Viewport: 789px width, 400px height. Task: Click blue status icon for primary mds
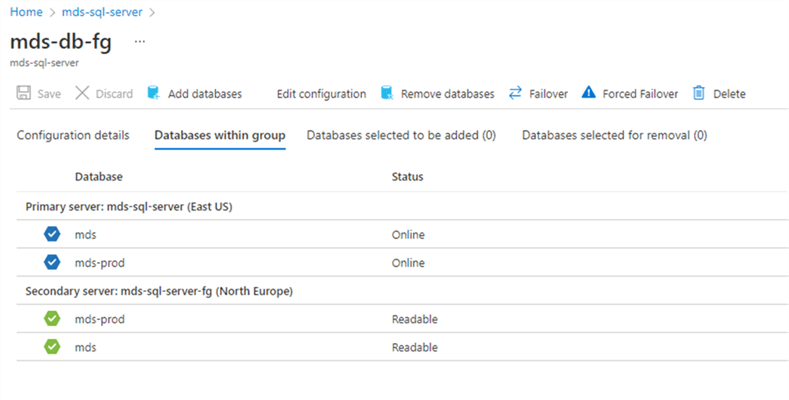(x=52, y=234)
